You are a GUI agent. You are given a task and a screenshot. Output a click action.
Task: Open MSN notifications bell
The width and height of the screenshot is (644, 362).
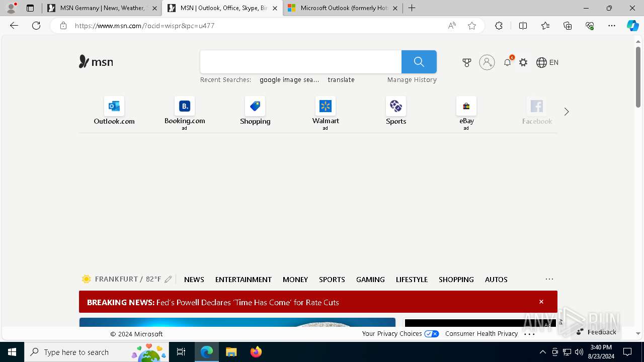click(508, 62)
